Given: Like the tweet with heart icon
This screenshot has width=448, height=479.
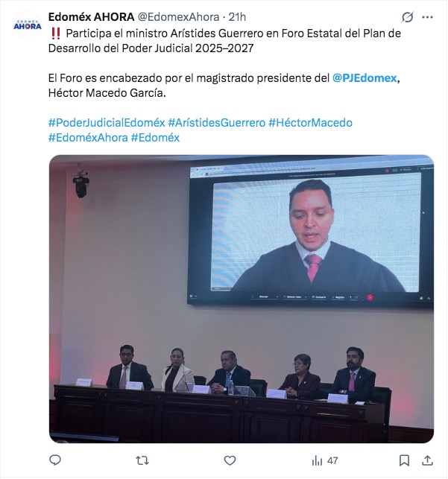Looking at the screenshot, I should point(230,460).
